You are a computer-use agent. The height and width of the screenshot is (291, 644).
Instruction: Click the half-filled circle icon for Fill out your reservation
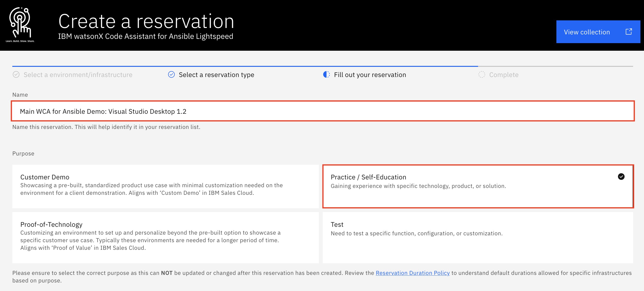click(326, 75)
